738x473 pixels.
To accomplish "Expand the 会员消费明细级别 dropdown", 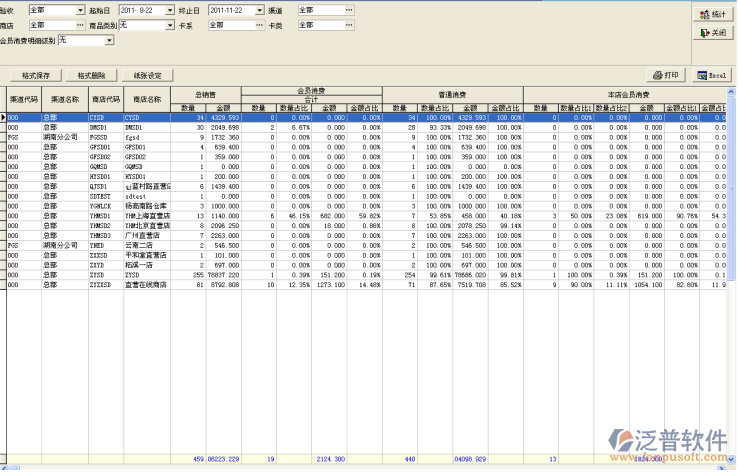I will (x=109, y=40).
